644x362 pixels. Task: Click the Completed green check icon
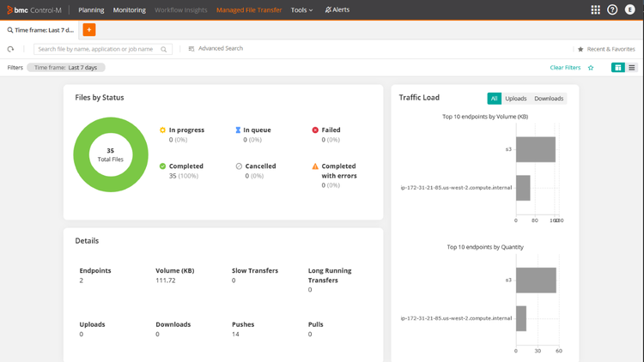[162, 166]
